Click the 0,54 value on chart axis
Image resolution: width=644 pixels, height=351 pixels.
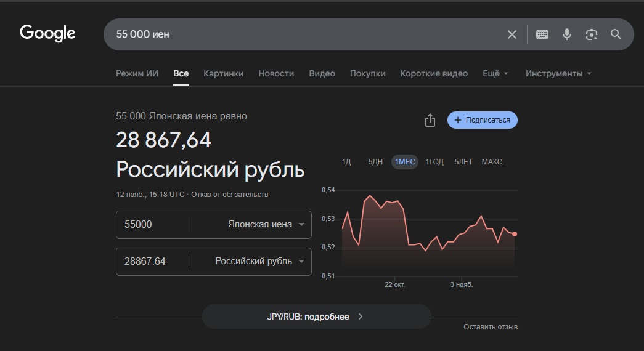coord(328,190)
